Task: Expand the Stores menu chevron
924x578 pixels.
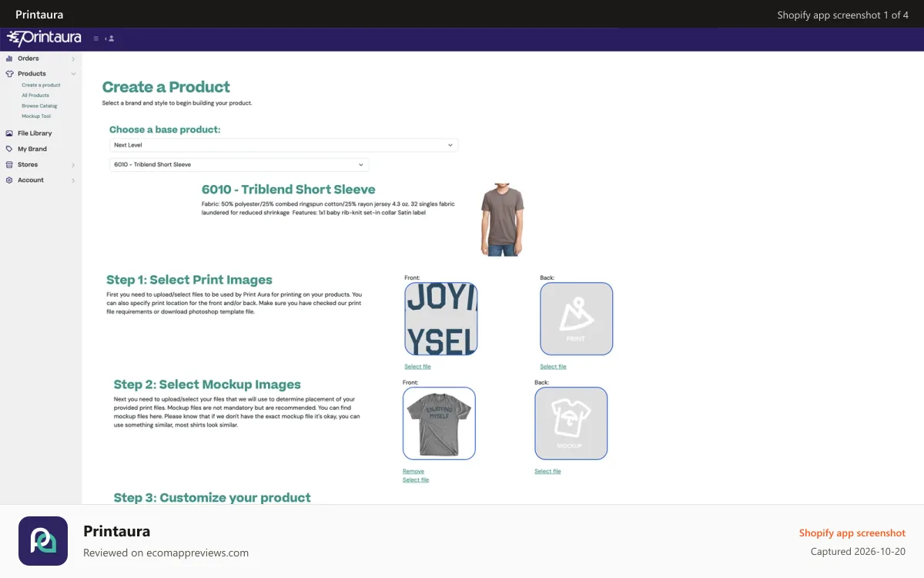Action: (73, 165)
